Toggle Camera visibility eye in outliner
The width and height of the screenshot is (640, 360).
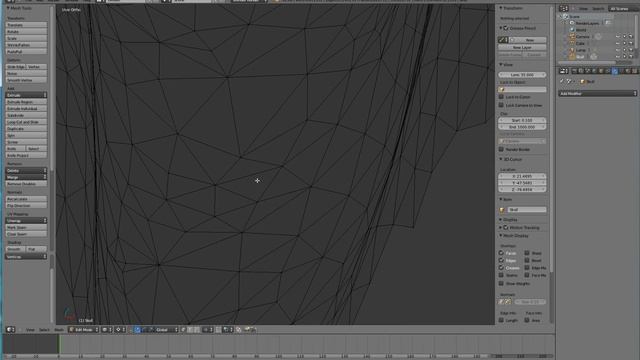tap(618, 36)
